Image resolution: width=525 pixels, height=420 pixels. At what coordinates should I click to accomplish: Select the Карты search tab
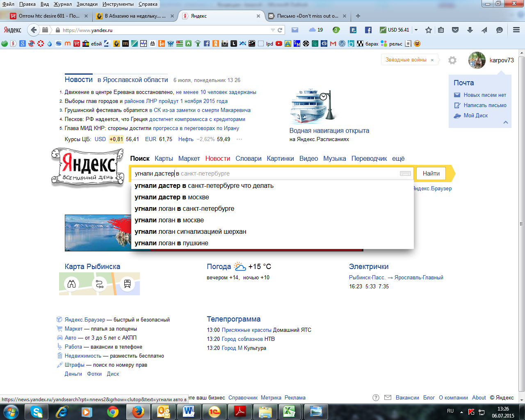coord(164,158)
